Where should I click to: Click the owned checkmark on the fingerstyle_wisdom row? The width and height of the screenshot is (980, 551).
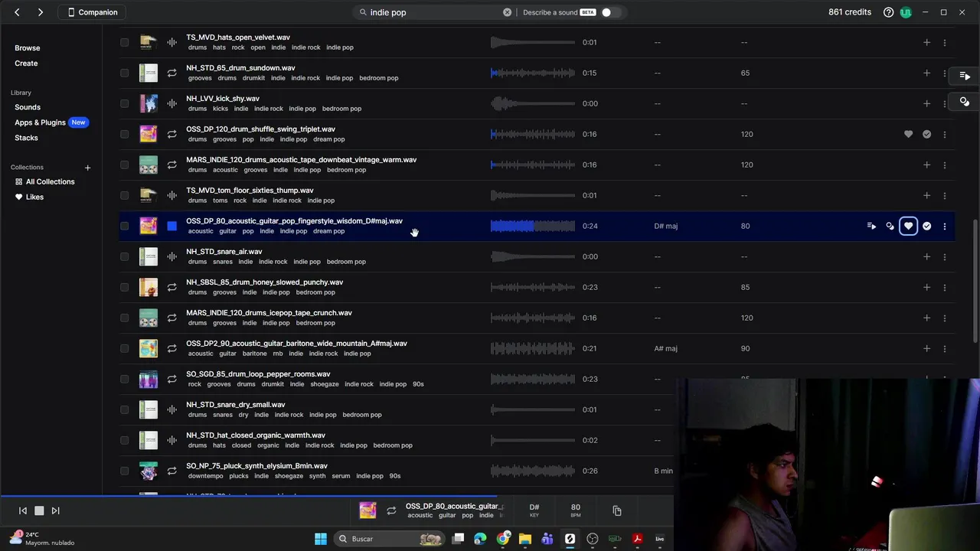(x=926, y=226)
